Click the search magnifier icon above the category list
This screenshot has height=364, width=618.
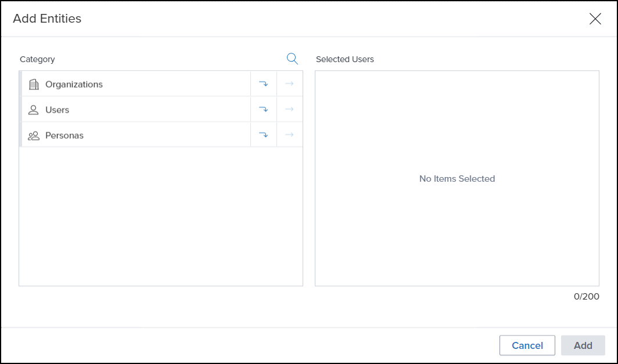[292, 59]
